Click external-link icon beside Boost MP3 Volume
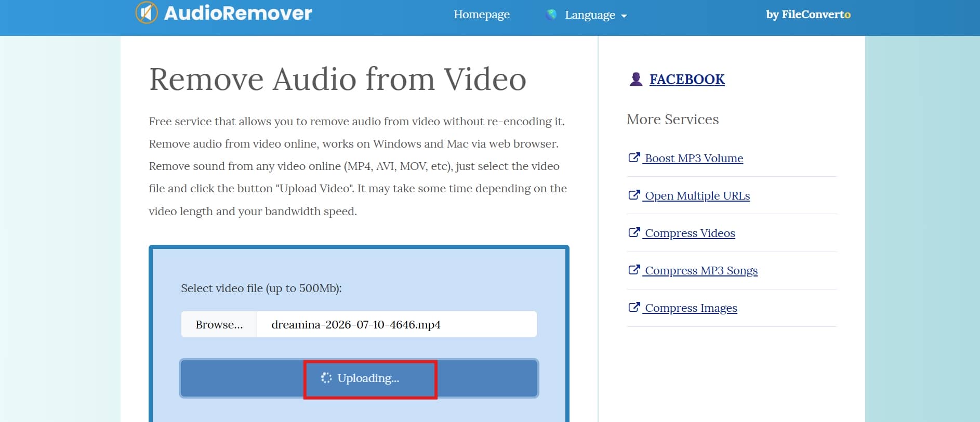Screen dimensions: 980x422 click(634, 157)
